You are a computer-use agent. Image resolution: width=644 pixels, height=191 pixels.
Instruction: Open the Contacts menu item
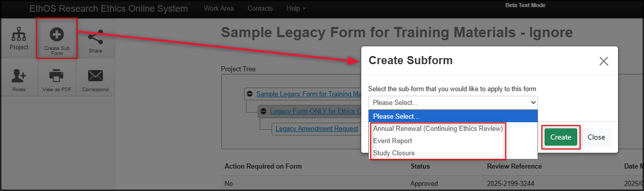point(260,9)
